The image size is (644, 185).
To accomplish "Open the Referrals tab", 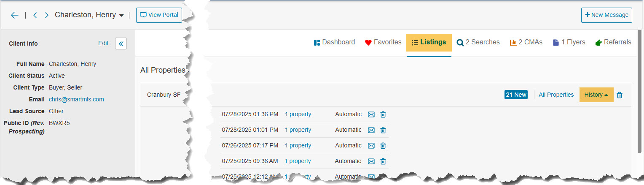I will (613, 42).
